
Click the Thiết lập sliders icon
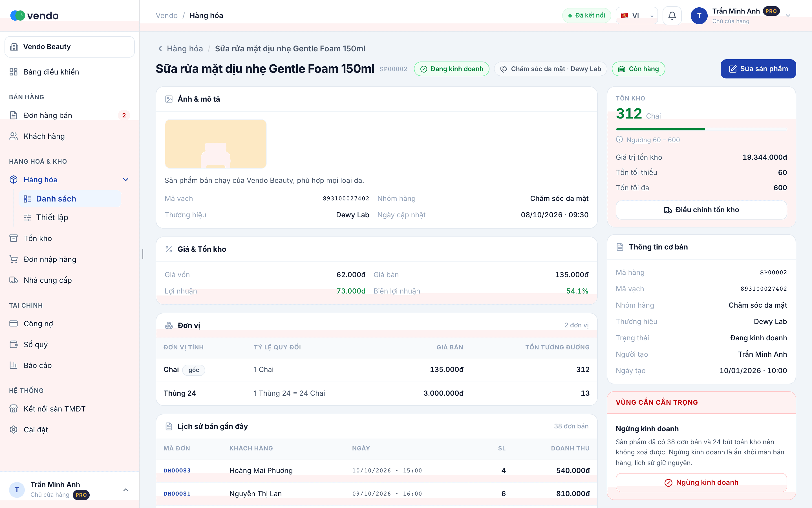27,217
